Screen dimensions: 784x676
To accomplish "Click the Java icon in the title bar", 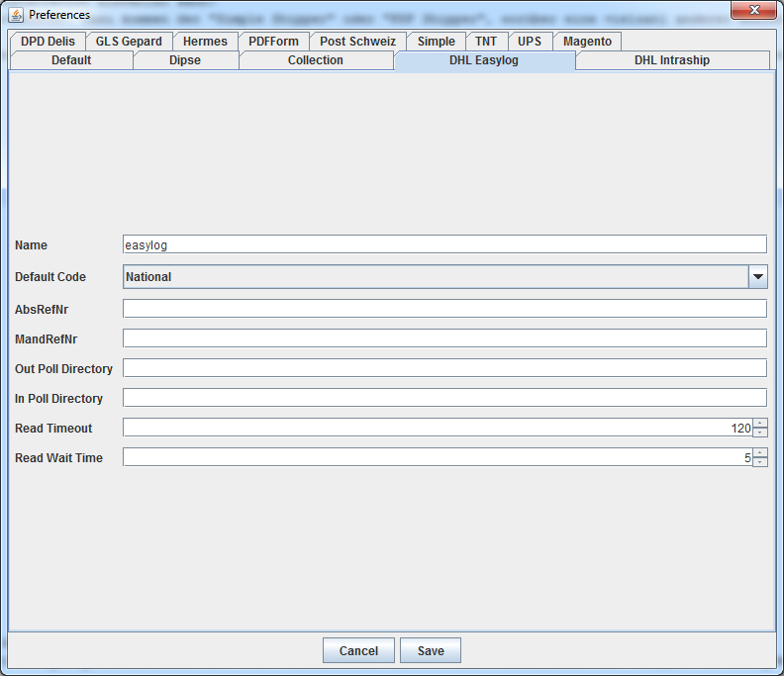I will pyautogui.click(x=16, y=15).
